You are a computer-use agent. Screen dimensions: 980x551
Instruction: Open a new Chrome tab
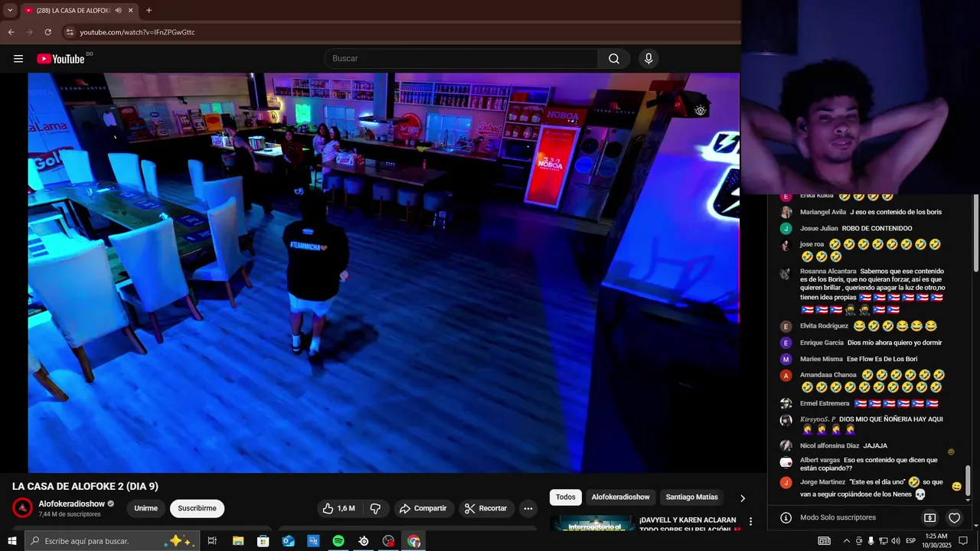149,11
